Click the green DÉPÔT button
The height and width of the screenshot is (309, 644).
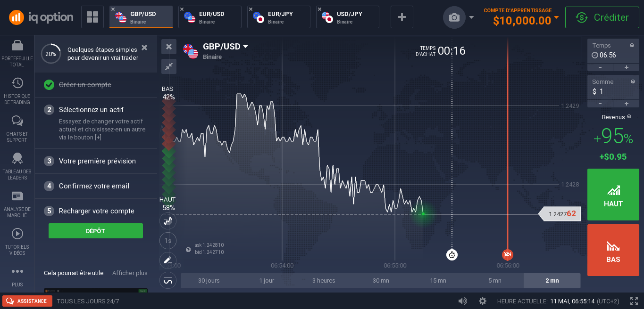(x=96, y=231)
